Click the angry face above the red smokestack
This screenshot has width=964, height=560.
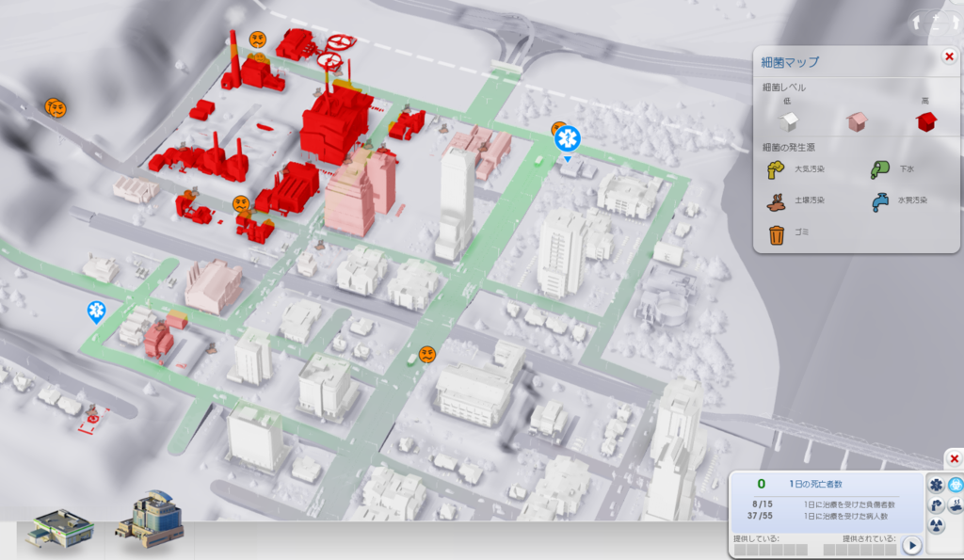[258, 40]
